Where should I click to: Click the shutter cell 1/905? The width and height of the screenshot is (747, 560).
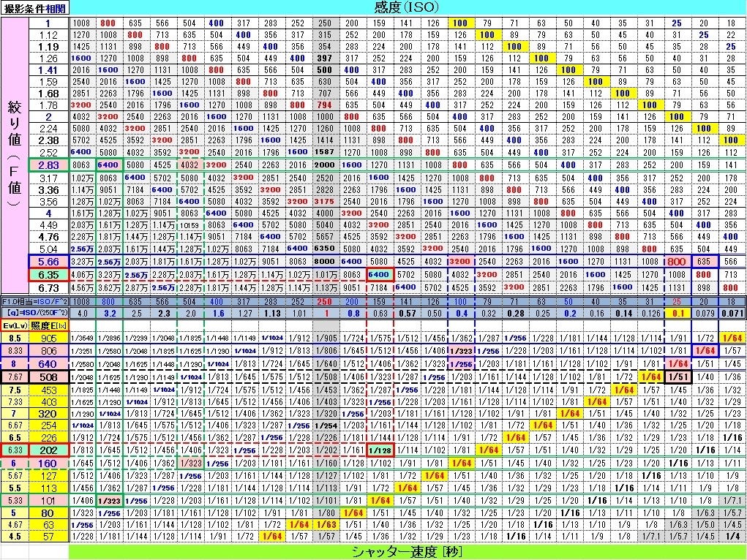pos(326,338)
